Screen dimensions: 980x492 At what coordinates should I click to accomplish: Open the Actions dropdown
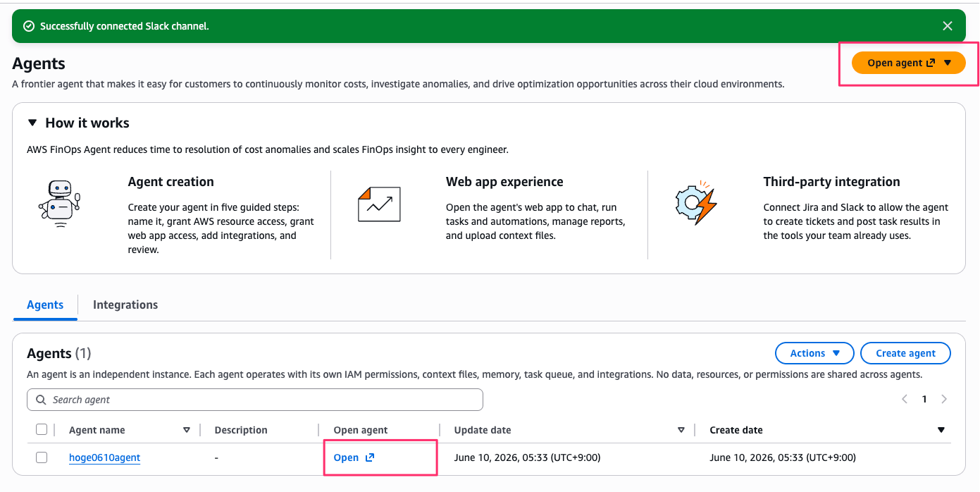[814, 353]
